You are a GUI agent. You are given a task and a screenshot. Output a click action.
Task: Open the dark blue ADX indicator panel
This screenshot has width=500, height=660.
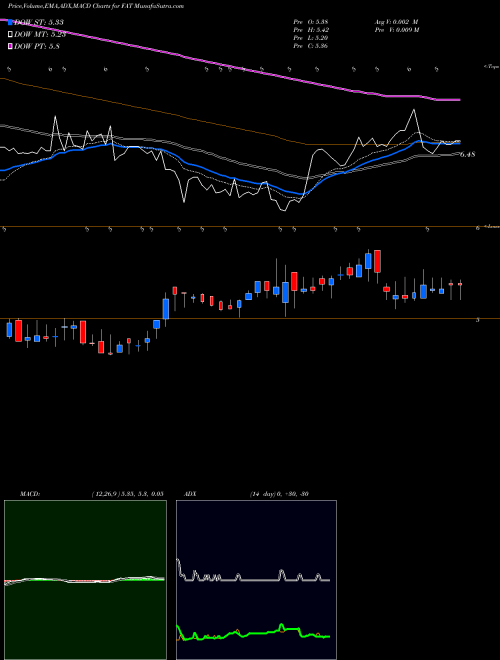(x=256, y=580)
